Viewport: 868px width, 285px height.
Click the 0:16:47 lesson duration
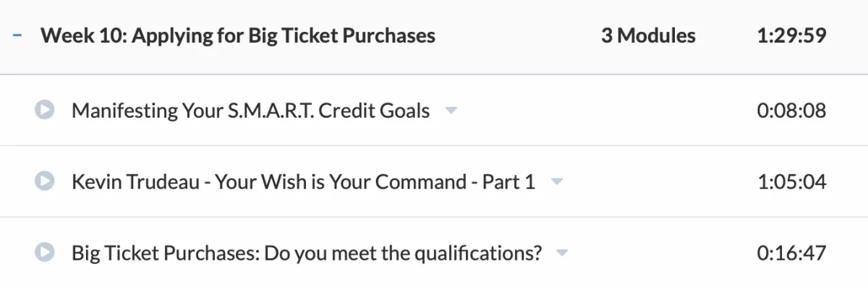click(791, 253)
